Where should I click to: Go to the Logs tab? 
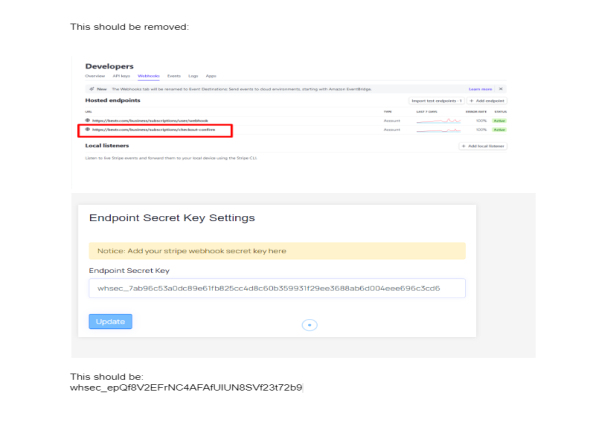(193, 76)
